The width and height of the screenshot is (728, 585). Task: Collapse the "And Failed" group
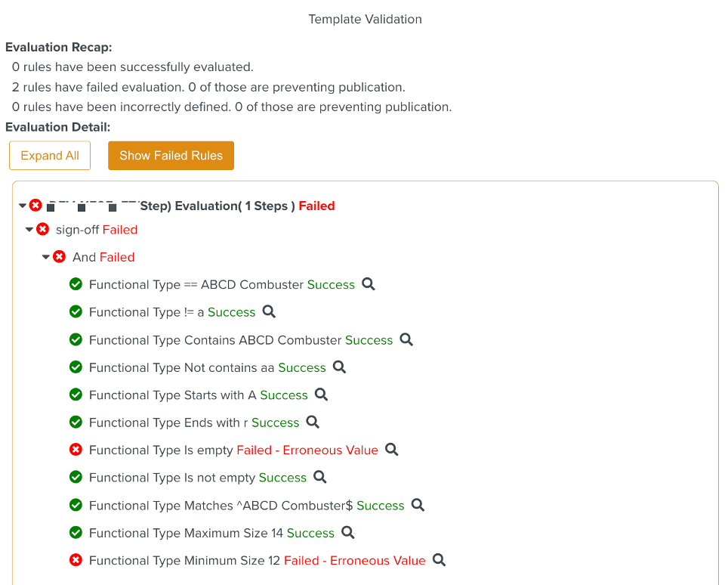point(46,257)
